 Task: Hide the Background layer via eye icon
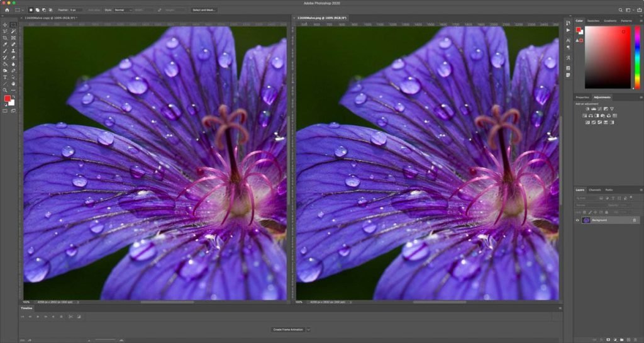(578, 220)
